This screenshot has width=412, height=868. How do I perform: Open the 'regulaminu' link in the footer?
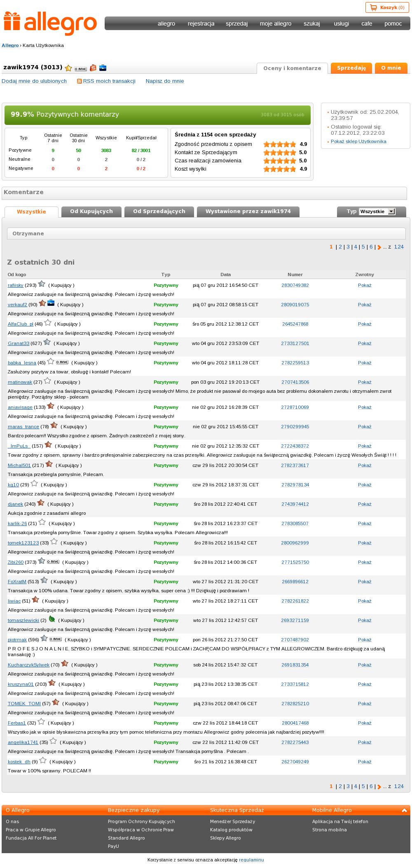tap(251, 860)
